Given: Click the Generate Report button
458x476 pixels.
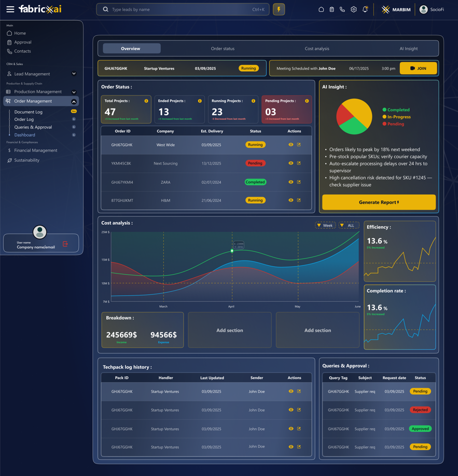Looking at the screenshot, I should tap(379, 202).
